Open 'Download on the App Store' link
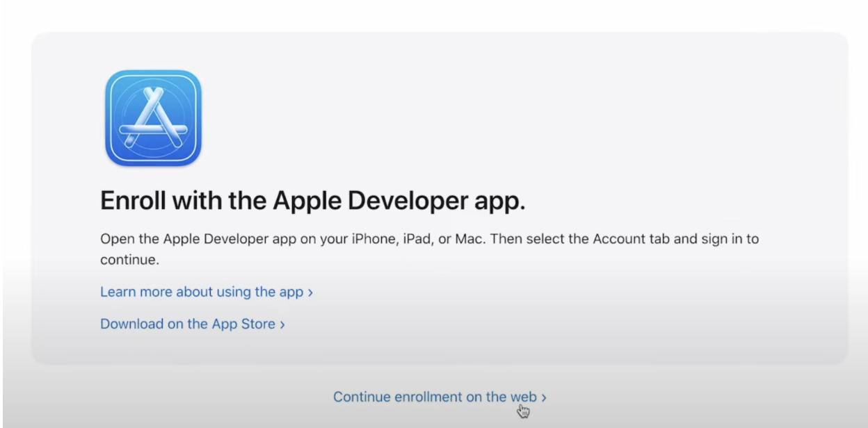This screenshot has height=428, width=868. (x=193, y=324)
